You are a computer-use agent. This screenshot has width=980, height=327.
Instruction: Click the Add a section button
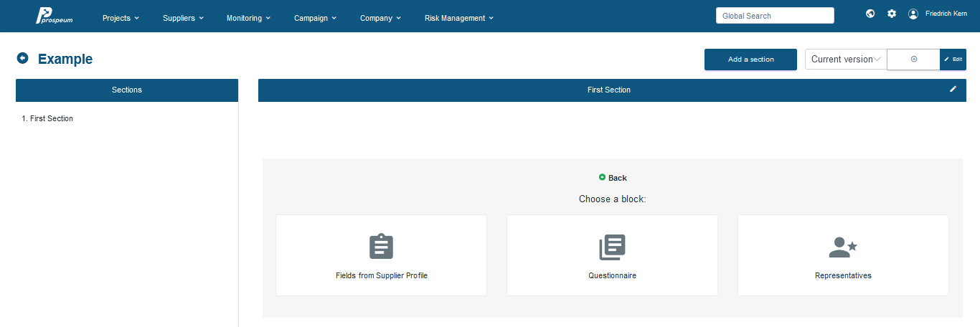pos(750,60)
